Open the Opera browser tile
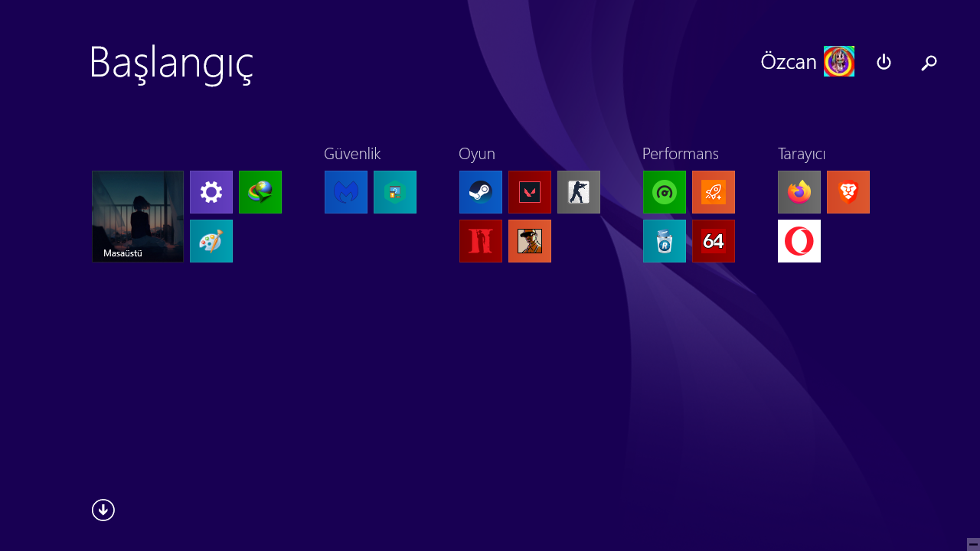The height and width of the screenshot is (551, 980). pyautogui.click(x=799, y=241)
